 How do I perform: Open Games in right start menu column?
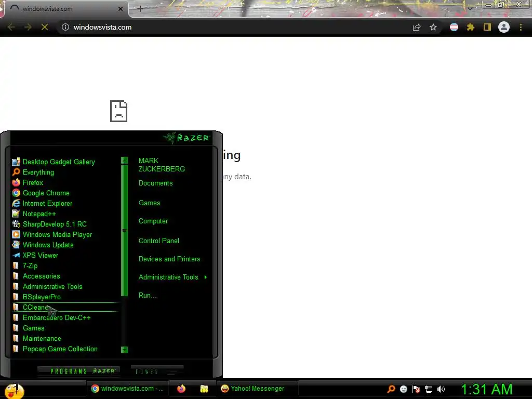coord(149,203)
